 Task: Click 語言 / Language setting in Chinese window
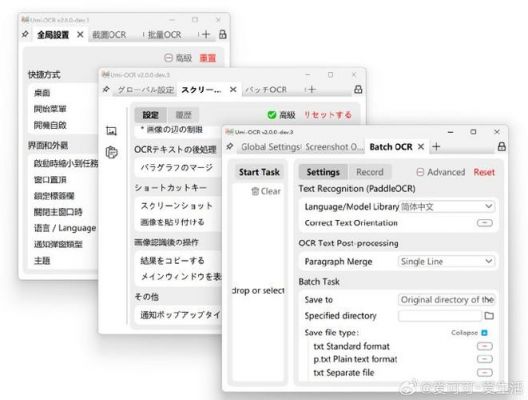point(65,228)
